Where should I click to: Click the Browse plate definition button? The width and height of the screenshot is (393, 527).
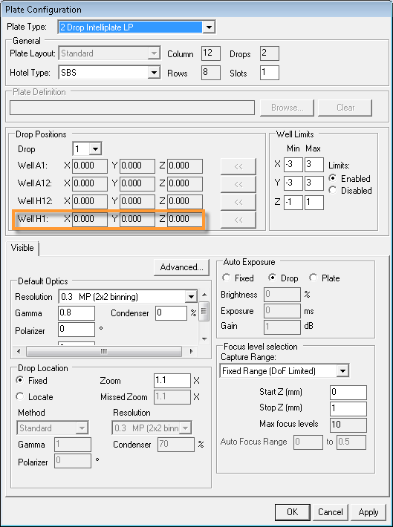click(287, 108)
